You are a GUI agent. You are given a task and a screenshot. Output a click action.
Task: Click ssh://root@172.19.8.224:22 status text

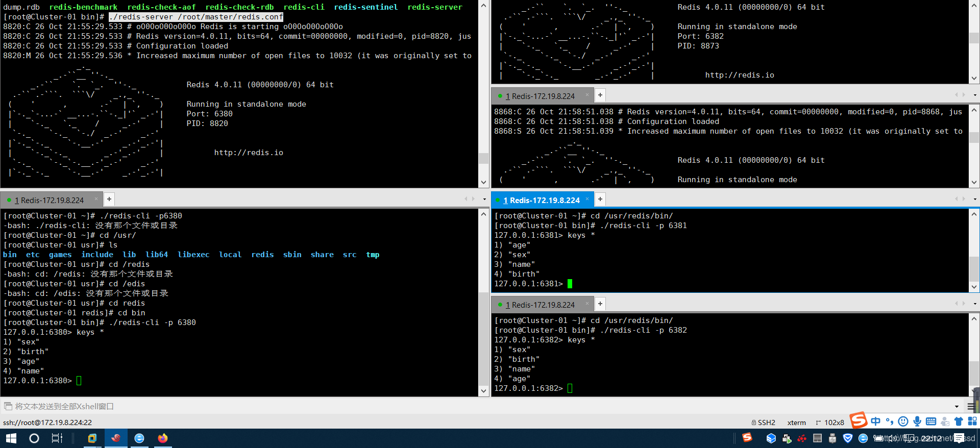[x=47, y=422]
